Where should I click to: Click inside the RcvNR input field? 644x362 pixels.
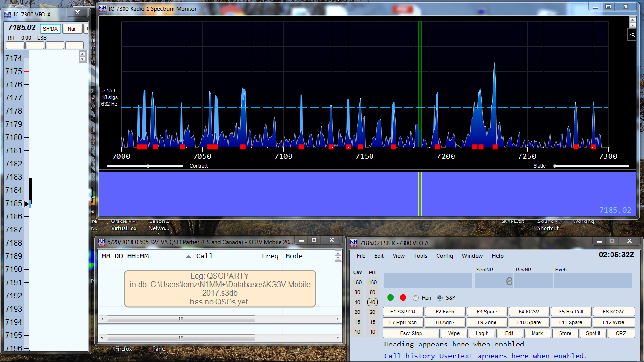[x=533, y=281]
